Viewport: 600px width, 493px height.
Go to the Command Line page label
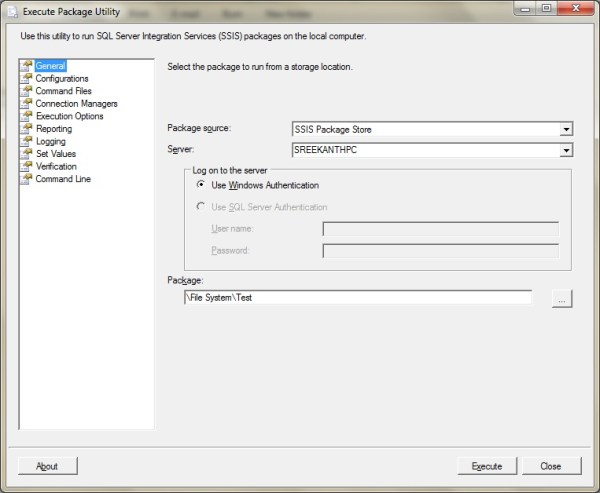pyautogui.click(x=63, y=180)
